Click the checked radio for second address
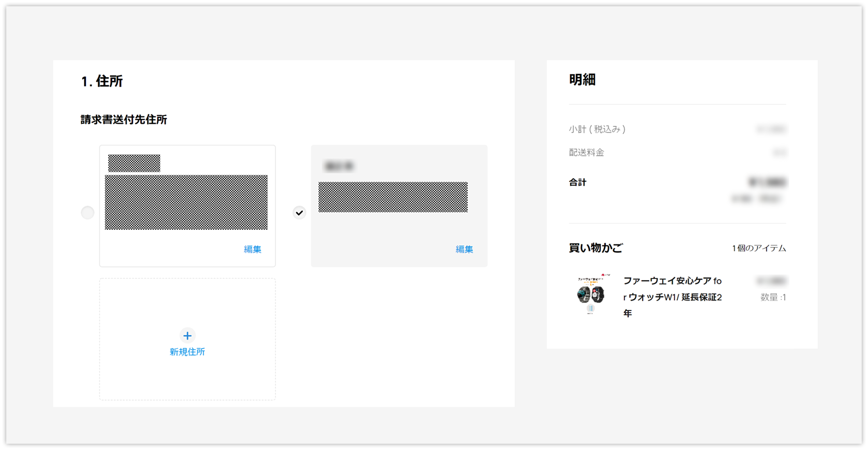Screen dimensions: 868x450 [299, 212]
